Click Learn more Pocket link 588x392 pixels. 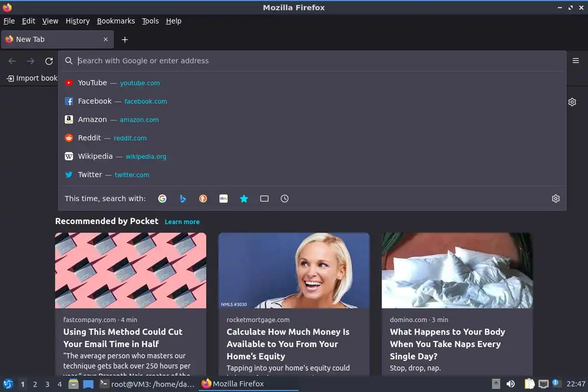(x=182, y=222)
